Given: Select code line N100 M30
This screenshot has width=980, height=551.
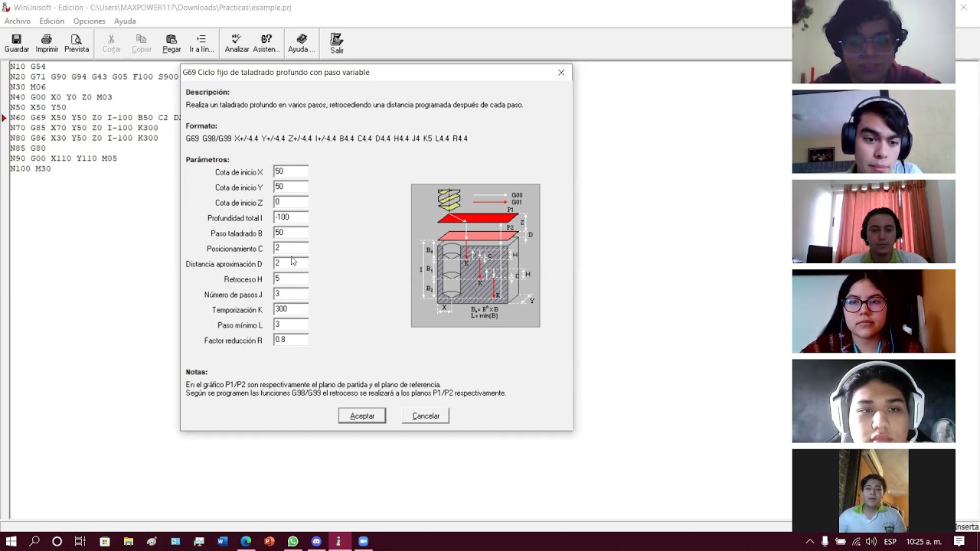Looking at the screenshot, I should click(x=31, y=168).
